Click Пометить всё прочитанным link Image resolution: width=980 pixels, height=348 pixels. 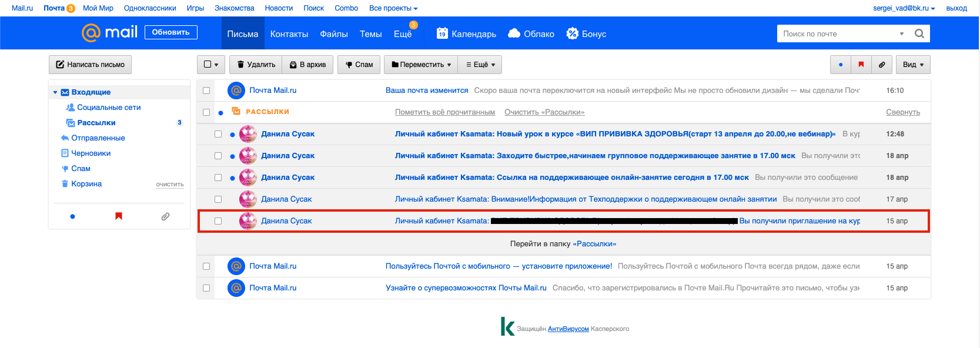pyautogui.click(x=445, y=112)
